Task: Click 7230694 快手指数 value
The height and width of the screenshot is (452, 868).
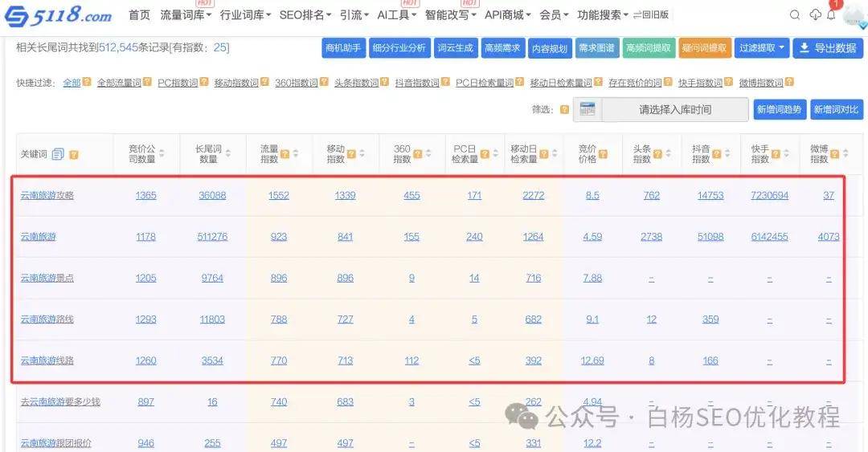Action: point(769,195)
